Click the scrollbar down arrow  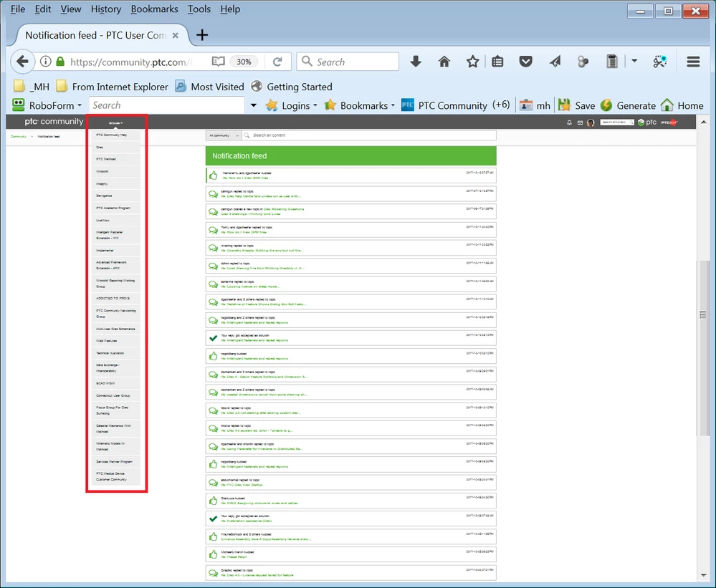pos(703,576)
